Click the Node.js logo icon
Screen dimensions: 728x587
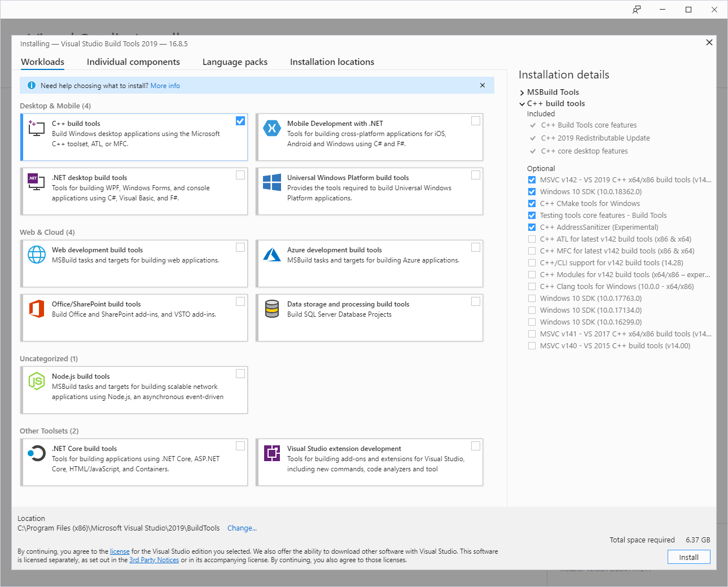(x=37, y=381)
